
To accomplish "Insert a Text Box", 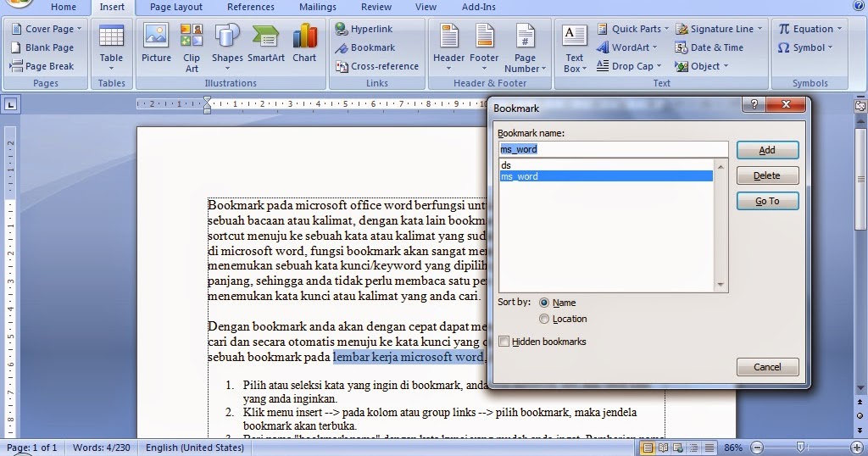I will [x=574, y=47].
